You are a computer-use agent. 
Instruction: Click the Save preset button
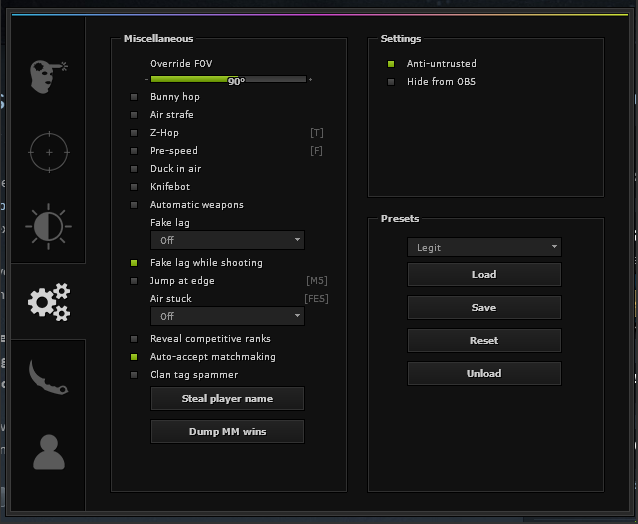click(x=484, y=308)
